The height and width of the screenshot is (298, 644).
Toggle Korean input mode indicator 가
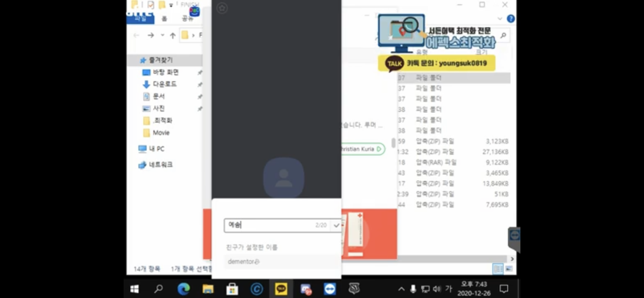[449, 289]
